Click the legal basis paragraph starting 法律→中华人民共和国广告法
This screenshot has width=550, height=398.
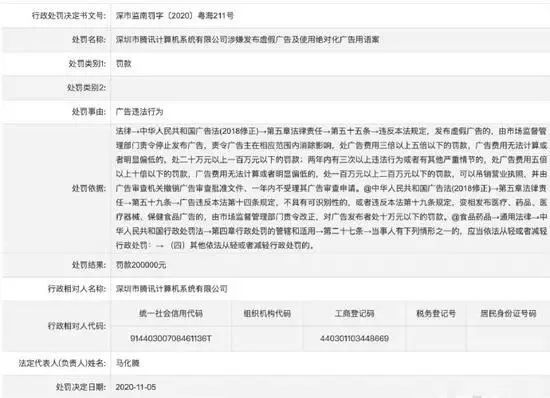pyautogui.click(x=331, y=188)
